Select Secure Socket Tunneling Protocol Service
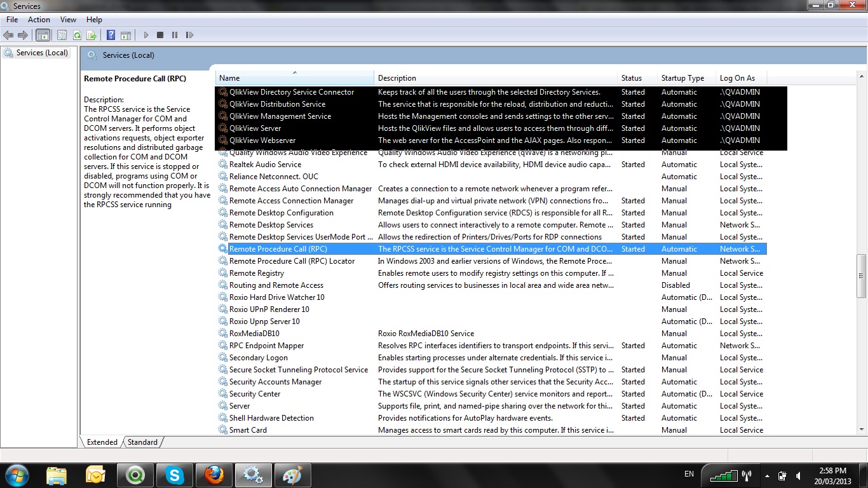Viewport: 868px width, 488px height. [491, 370]
